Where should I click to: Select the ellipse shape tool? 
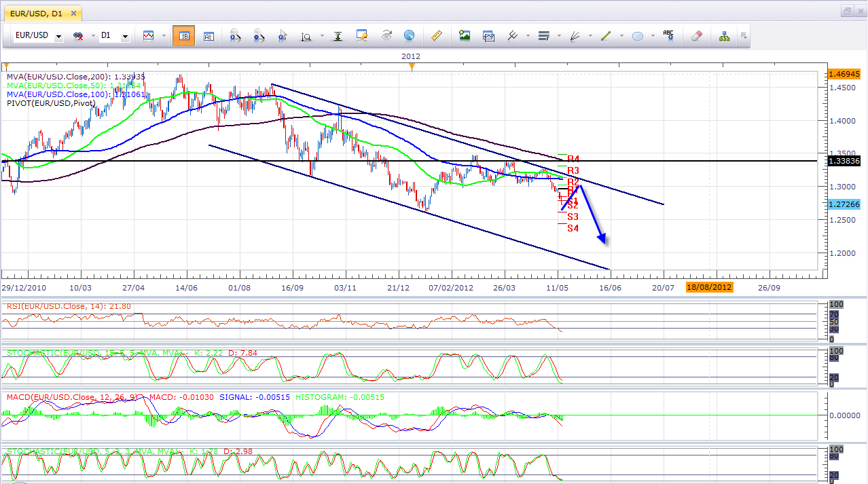[x=638, y=36]
